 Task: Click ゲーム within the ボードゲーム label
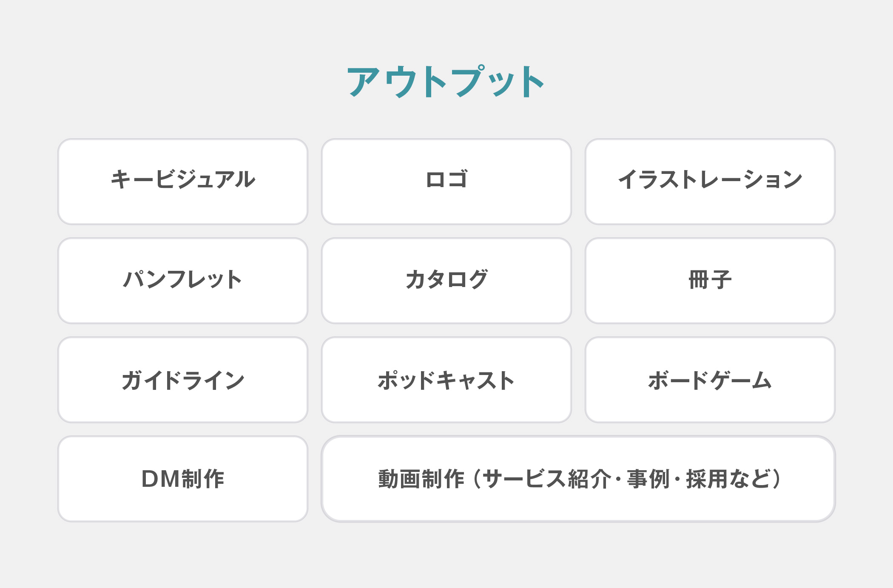741,380
